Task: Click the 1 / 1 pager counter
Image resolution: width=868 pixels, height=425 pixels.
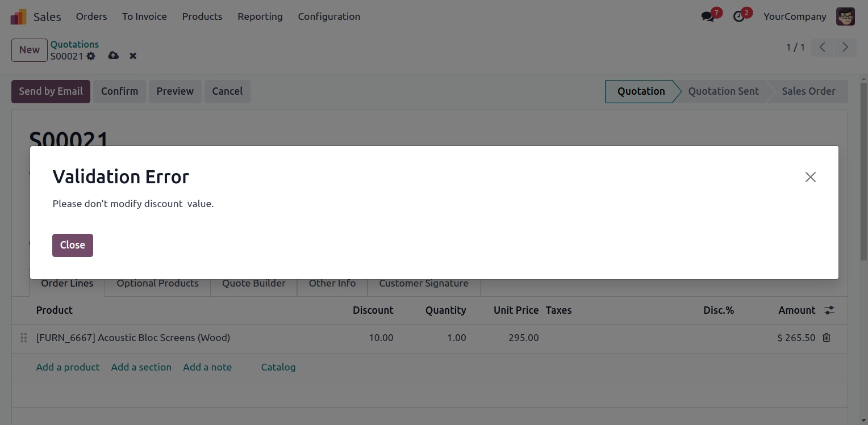Action: pyautogui.click(x=795, y=47)
